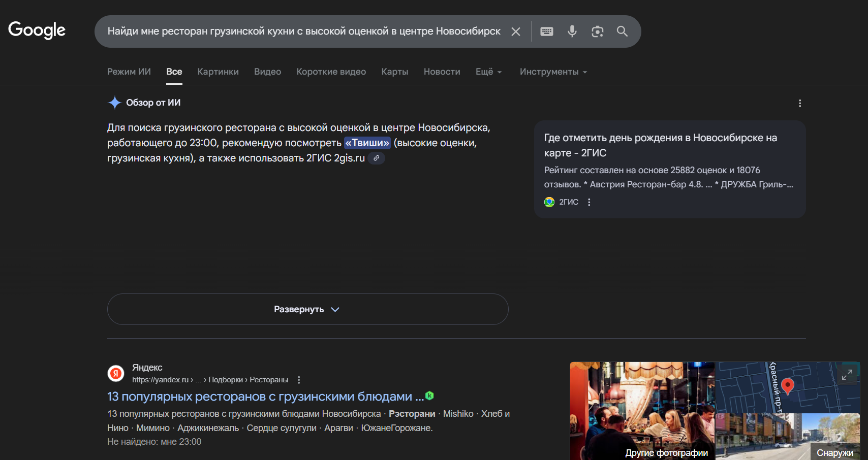Open the three-dot menu of AI Overview

coord(799,103)
